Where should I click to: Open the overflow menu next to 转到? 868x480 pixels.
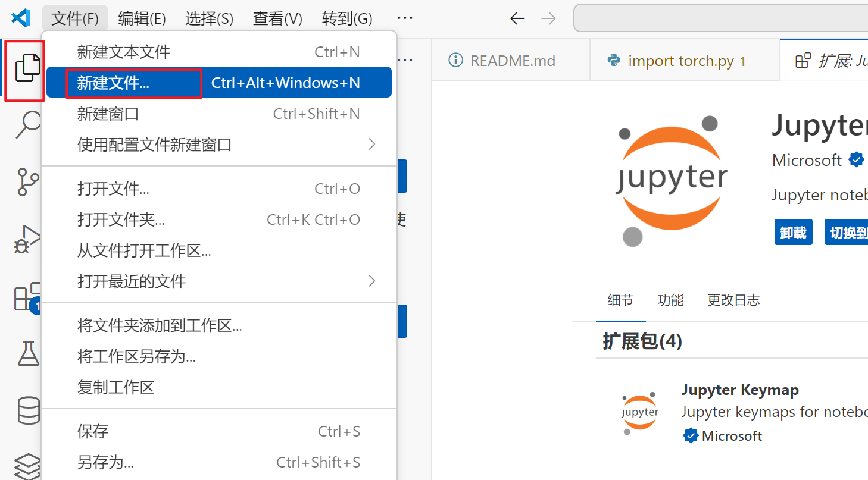pos(404,18)
